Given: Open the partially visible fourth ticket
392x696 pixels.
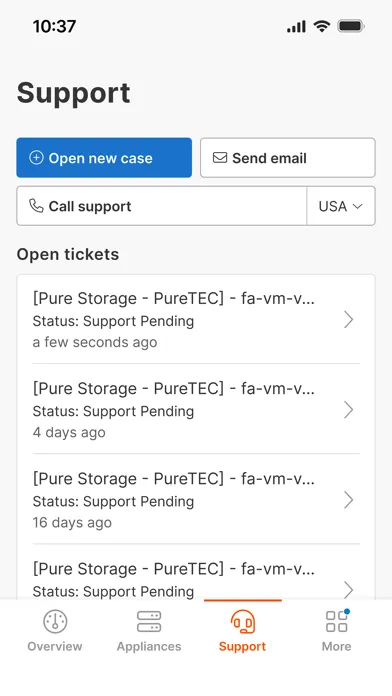Looking at the screenshot, I should click(x=196, y=573).
